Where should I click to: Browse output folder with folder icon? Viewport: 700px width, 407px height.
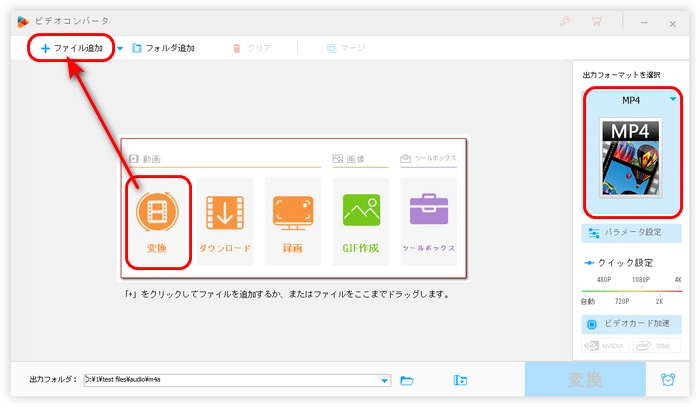407,380
